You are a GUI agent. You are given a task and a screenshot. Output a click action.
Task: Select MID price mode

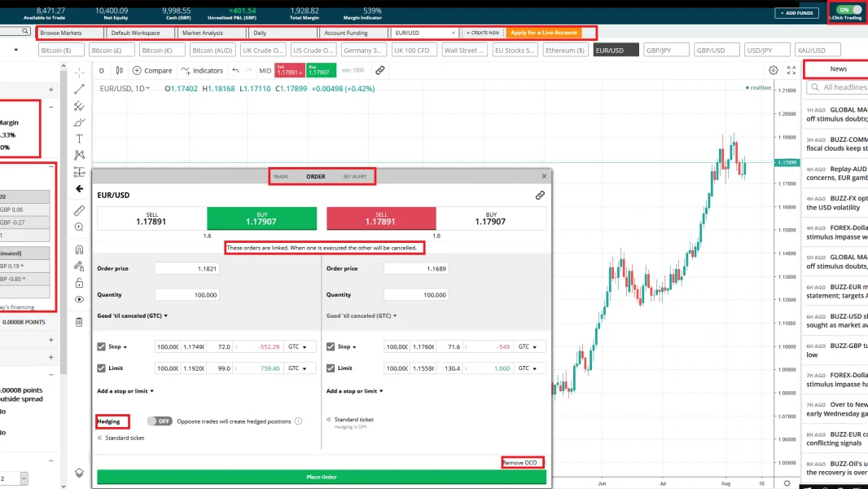(265, 70)
